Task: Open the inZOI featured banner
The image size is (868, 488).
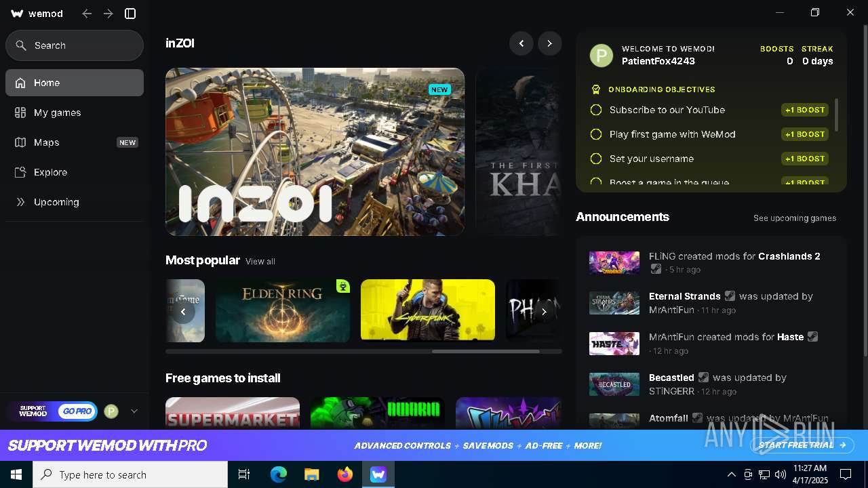Action: 315,152
